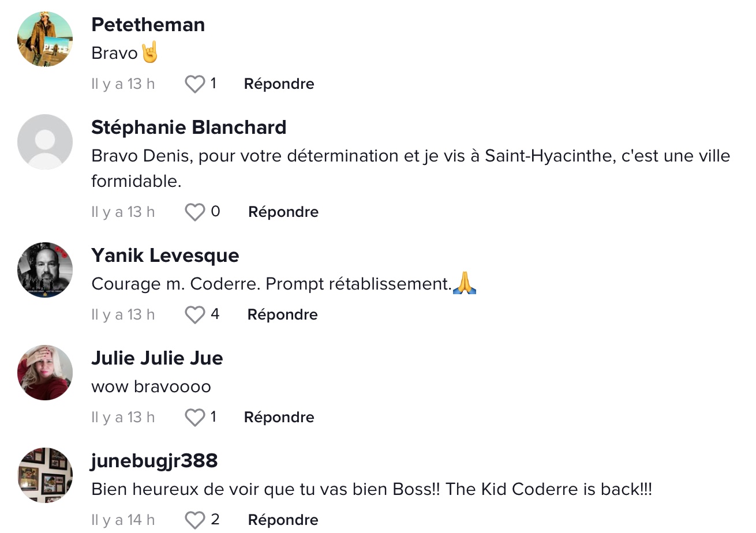
Task: Tap the heart on Yanik Levesque's comment
Action: (195, 315)
